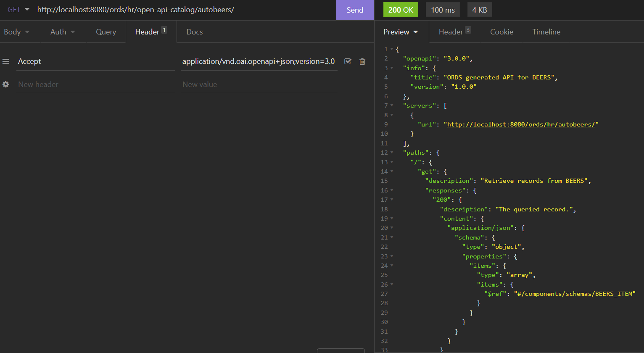This screenshot has width=644, height=353.
Task: Select the request Header tab
Action: (151, 32)
